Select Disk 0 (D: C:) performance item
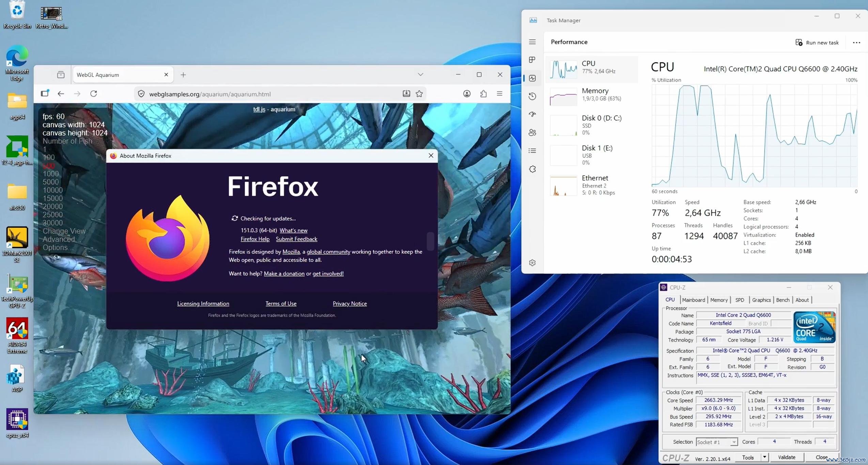 [x=592, y=125]
